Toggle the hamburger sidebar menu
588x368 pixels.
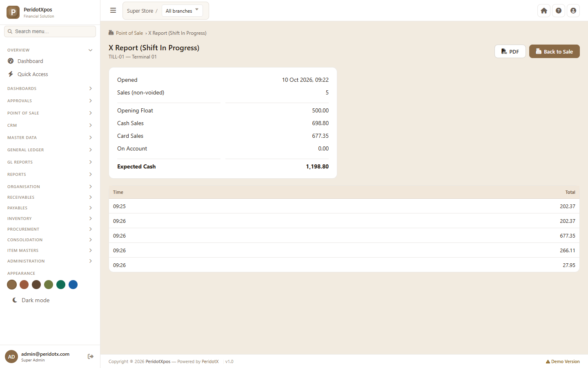pos(113,11)
